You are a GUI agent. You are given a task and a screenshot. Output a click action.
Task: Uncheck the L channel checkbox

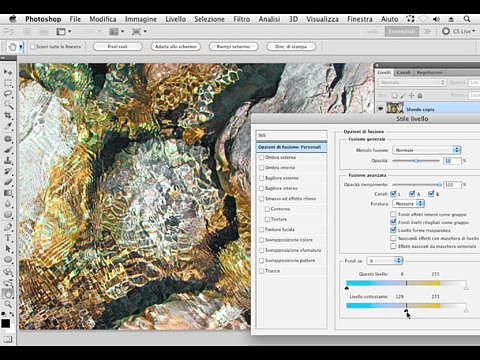point(393,194)
